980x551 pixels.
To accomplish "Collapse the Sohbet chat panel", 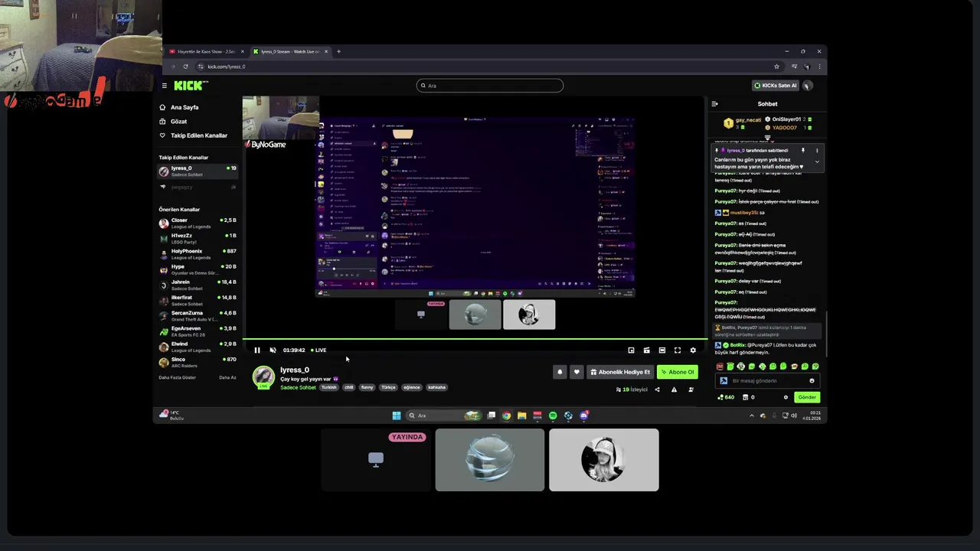I will [714, 104].
